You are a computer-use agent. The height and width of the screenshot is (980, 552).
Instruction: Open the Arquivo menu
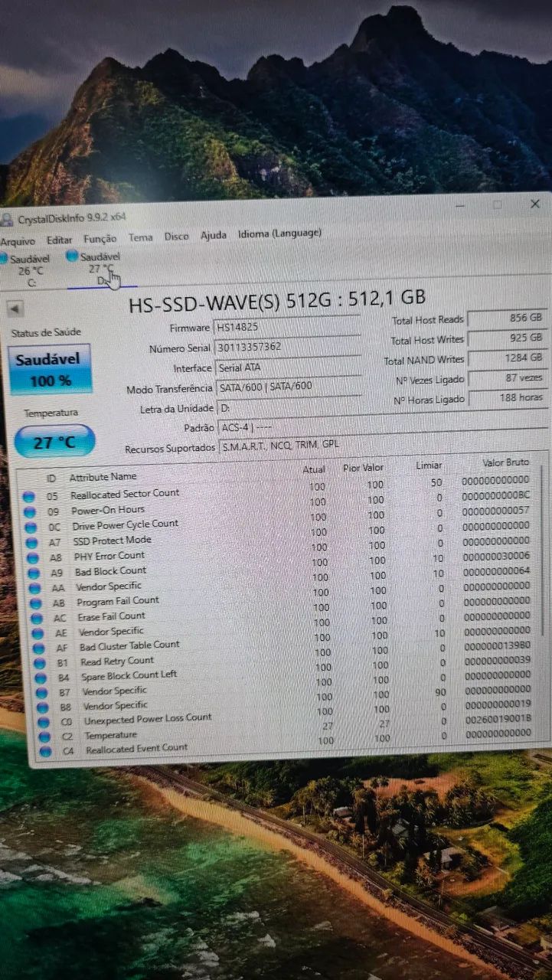[18, 241]
